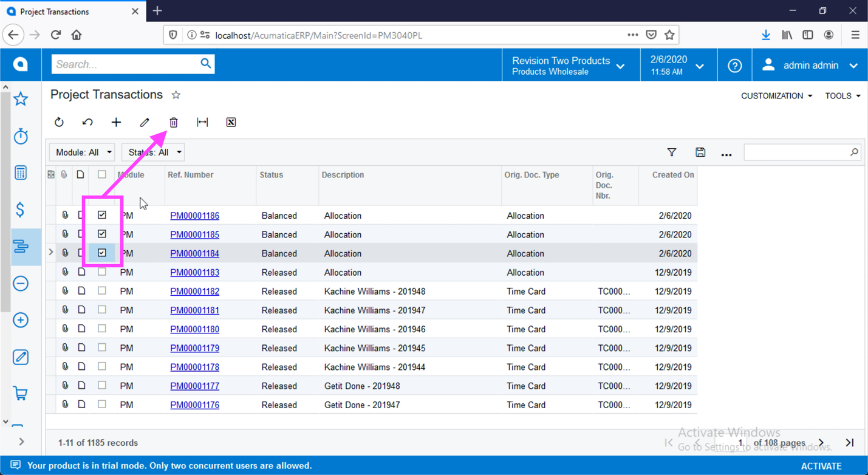Open the Module: All dropdown
Viewport: 868px width, 475px height.
click(x=81, y=152)
